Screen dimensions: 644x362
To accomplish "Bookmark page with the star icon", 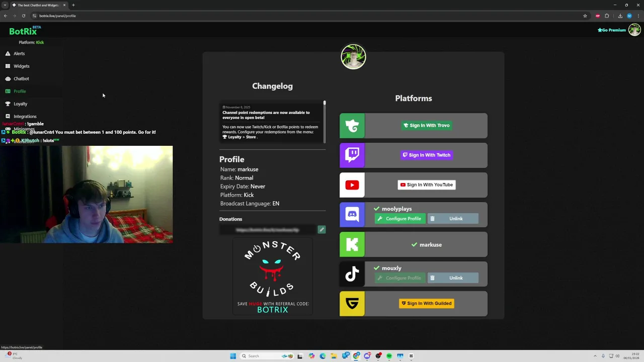I will pyautogui.click(x=585, y=16).
